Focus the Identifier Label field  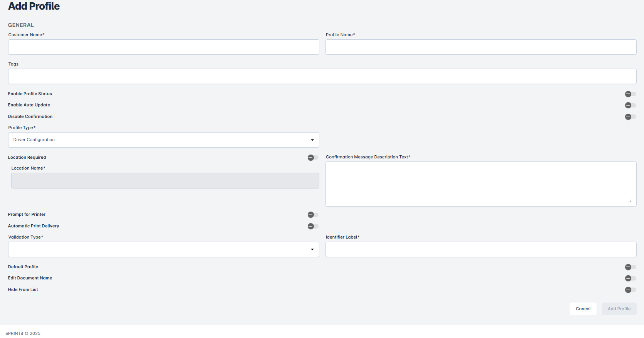tap(480, 249)
